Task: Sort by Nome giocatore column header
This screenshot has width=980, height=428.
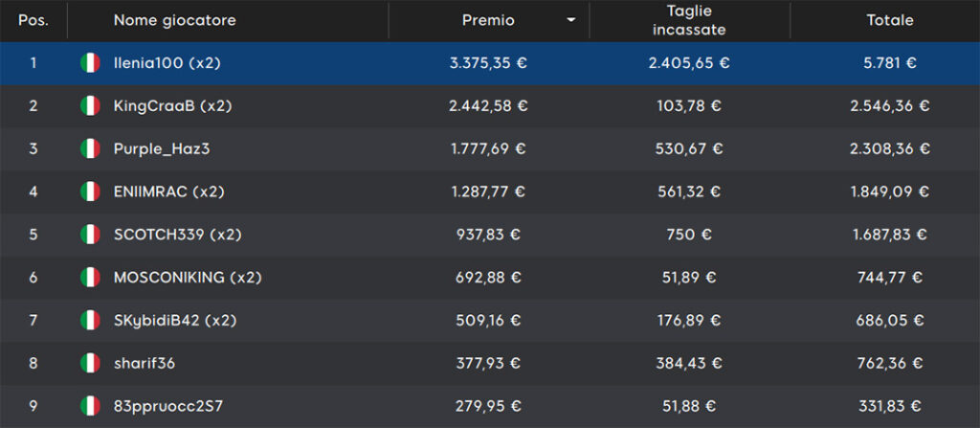Action: click(175, 21)
